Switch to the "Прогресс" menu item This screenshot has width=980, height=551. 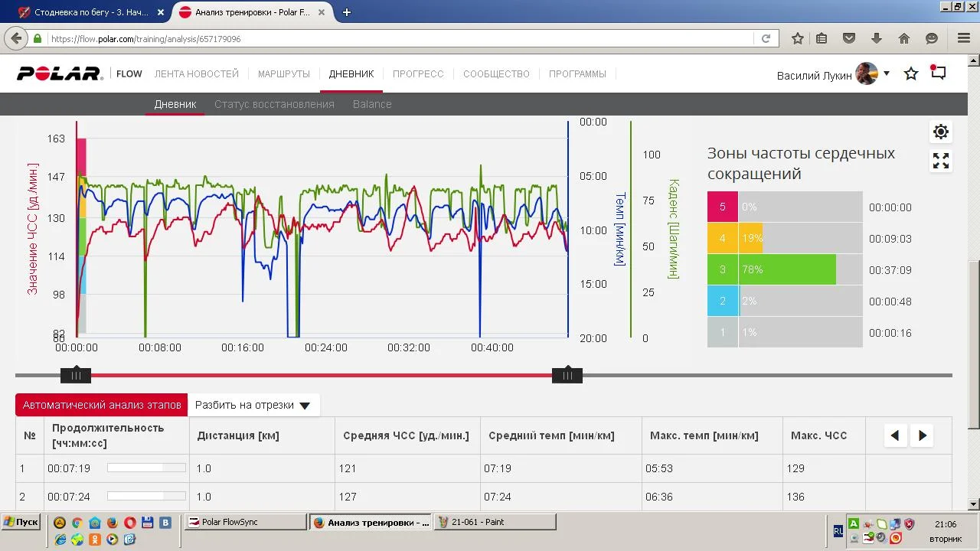click(x=418, y=74)
